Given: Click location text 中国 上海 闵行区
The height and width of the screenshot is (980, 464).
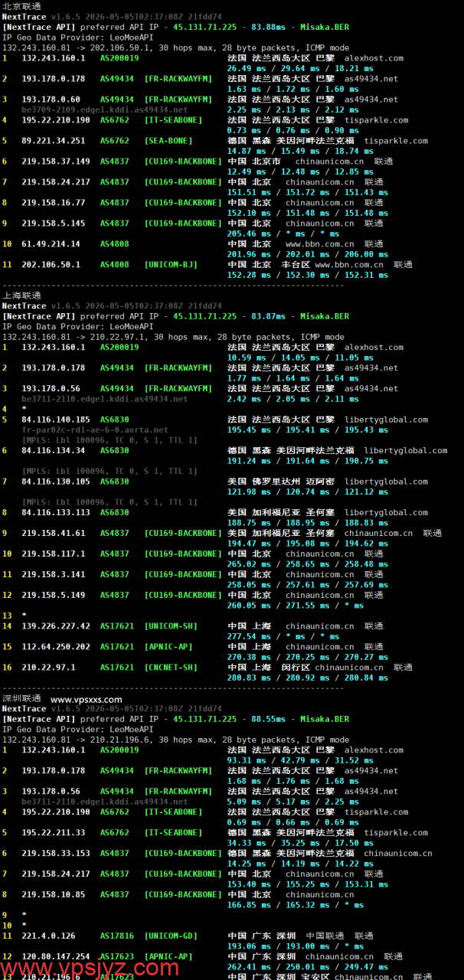Looking at the screenshot, I should pyautogui.click(x=269, y=668).
